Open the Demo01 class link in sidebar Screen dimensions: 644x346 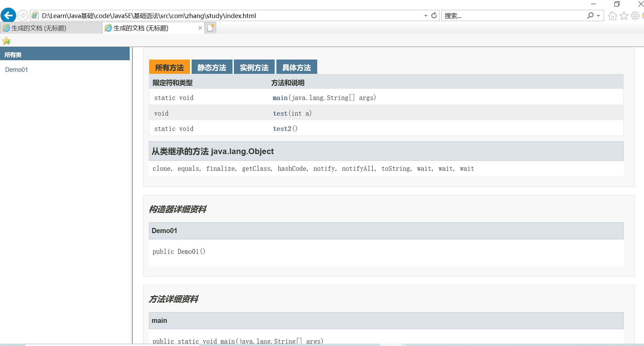click(x=16, y=70)
